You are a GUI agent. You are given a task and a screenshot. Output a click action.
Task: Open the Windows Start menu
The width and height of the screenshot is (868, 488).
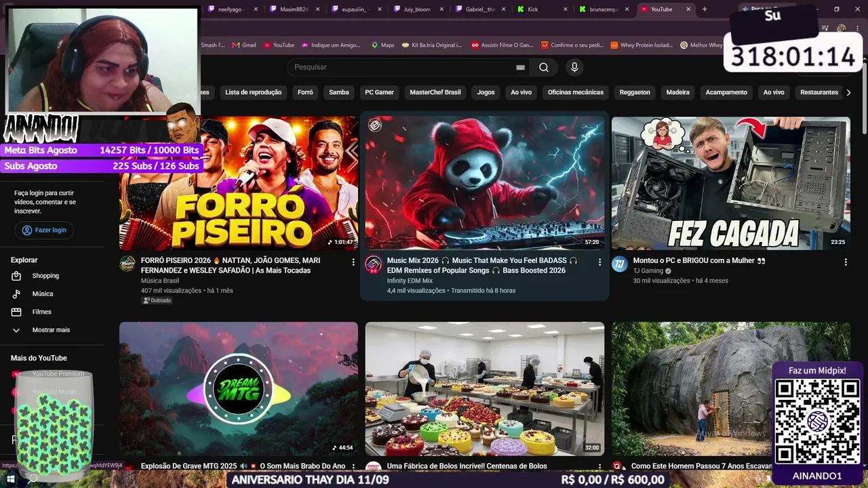(x=11, y=479)
